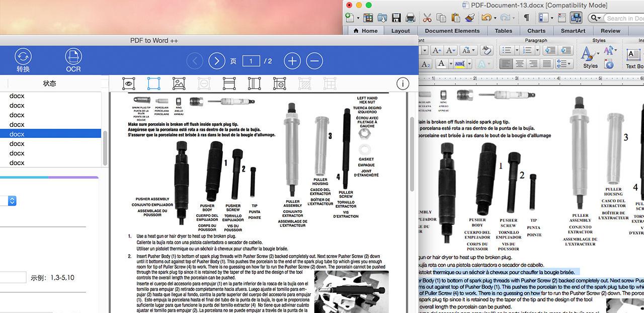Image resolution: width=644 pixels, height=313 pixels.
Task: Open the line spacing dropdown
Action: pos(564,64)
